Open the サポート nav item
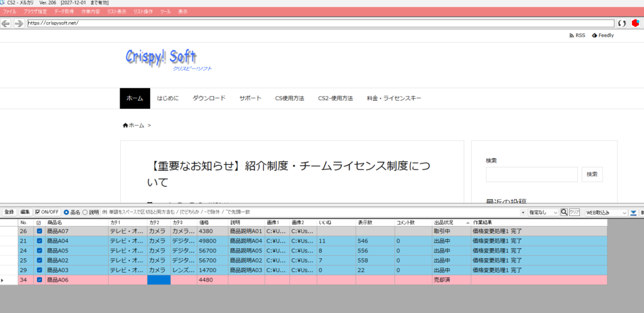 [x=250, y=98]
